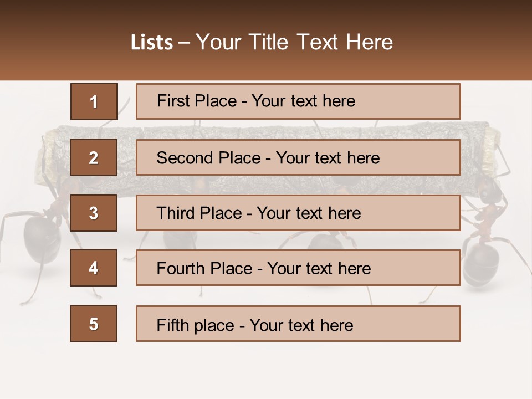Image resolution: width=532 pixels, height=399 pixels.
Task: Click the dash in the slide title
Action: click(185, 42)
